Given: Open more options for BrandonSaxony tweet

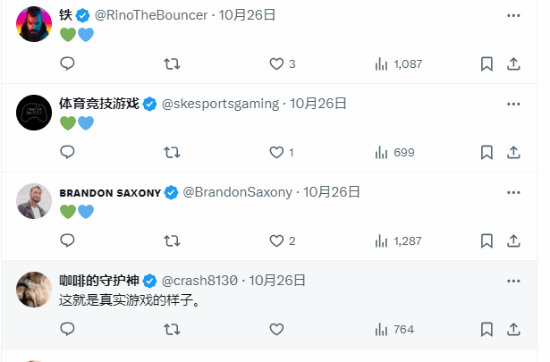Looking at the screenshot, I should 514,192.
